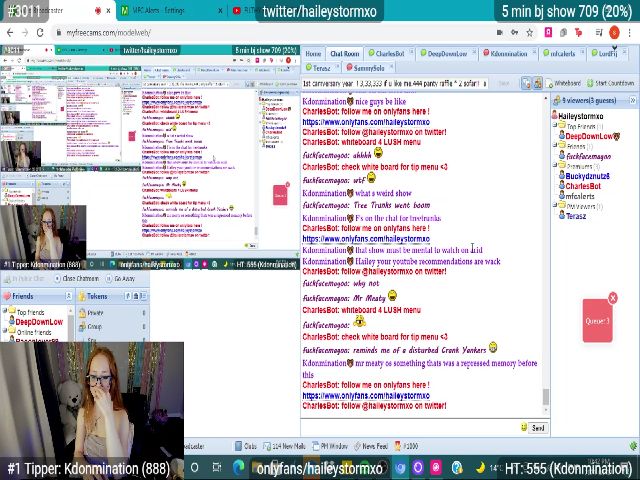Click the Private tokens row
Viewport: 640px width, 480px height.
coord(112,313)
